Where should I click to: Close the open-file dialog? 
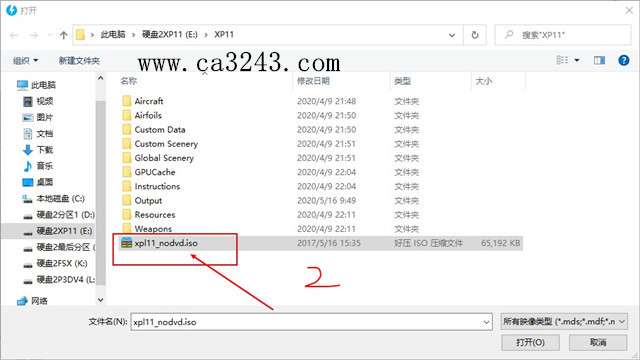pyautogui.click(x=629, y=11)
